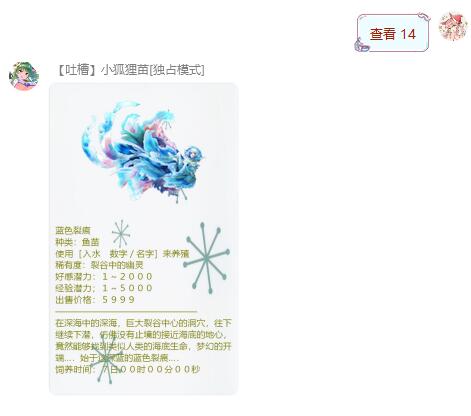471x416 pixels.
Task: Click the small snowflake beside the card title
Action: 121,234
